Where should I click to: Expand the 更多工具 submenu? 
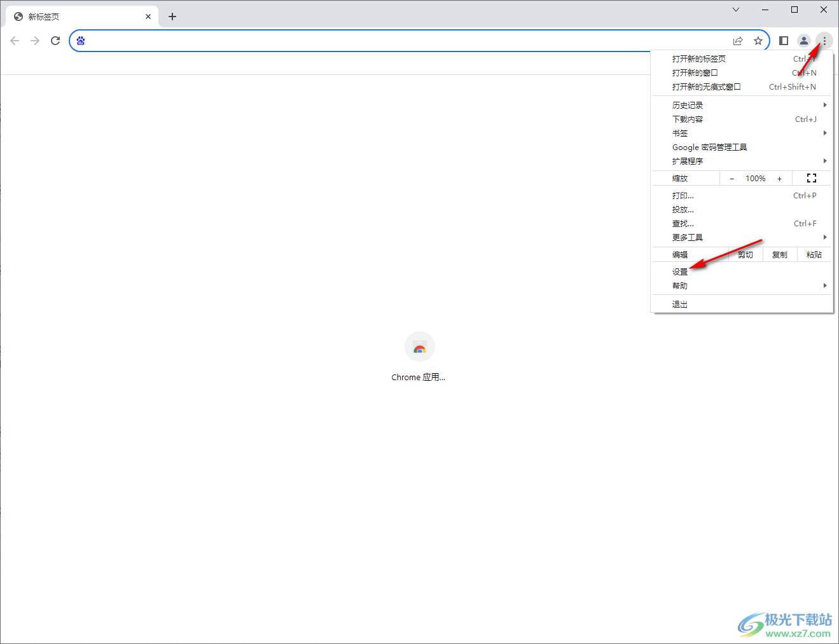coord(742,238)
